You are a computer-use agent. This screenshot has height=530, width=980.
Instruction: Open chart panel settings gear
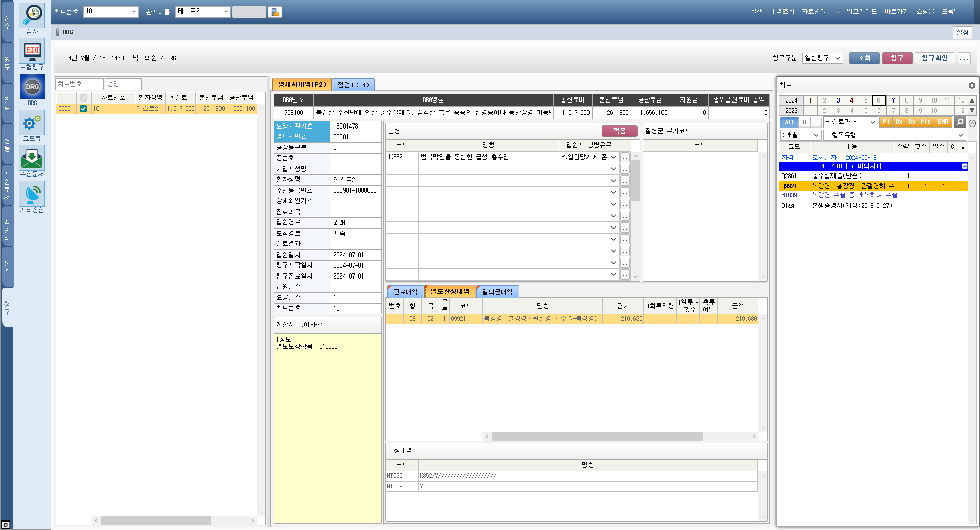tap(971, 85)
